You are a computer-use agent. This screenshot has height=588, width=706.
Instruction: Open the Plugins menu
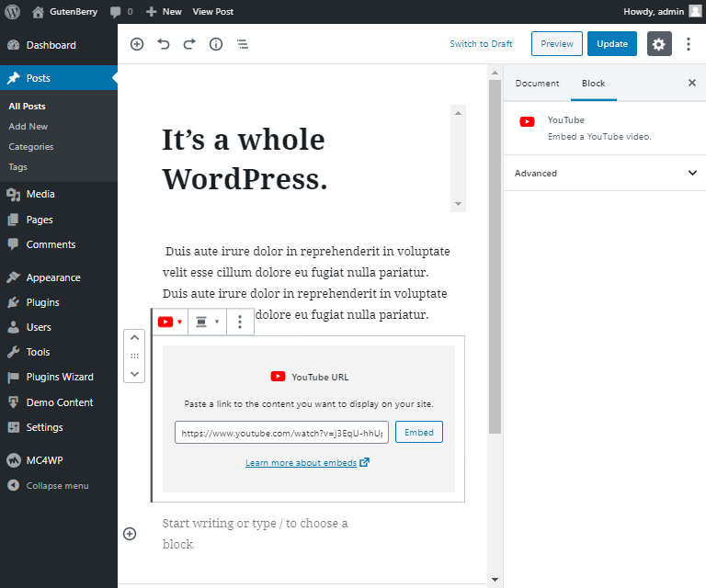[59, 302]
